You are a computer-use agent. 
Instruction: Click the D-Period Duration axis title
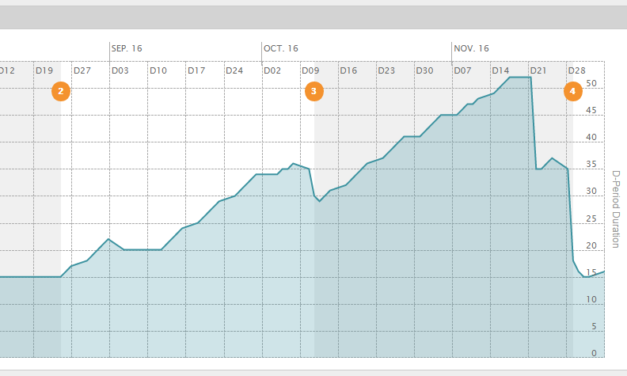pyautogui.click(x=616, y=209)
